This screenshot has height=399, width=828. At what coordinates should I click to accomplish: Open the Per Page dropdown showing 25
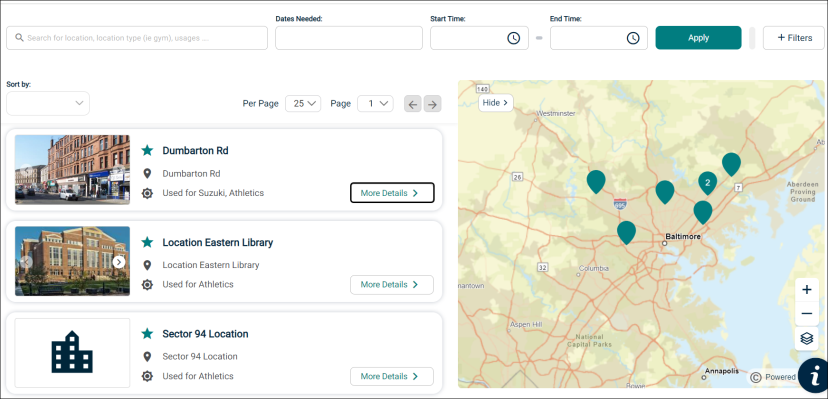(303, 103)
